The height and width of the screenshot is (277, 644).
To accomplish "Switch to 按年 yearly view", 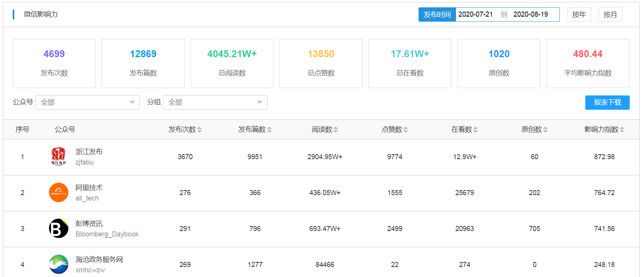I will [x=579, y=15].
